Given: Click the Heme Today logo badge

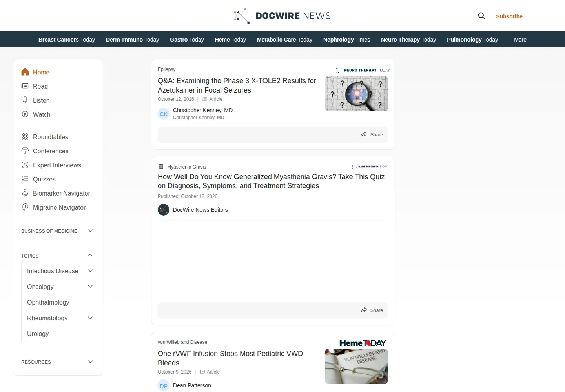Looking at the screenshot, I should tap(363, 343).
